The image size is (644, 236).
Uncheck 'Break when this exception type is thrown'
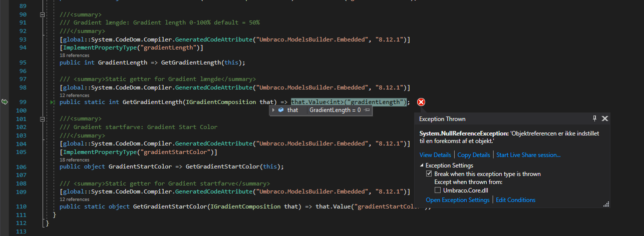click(429, 174)
